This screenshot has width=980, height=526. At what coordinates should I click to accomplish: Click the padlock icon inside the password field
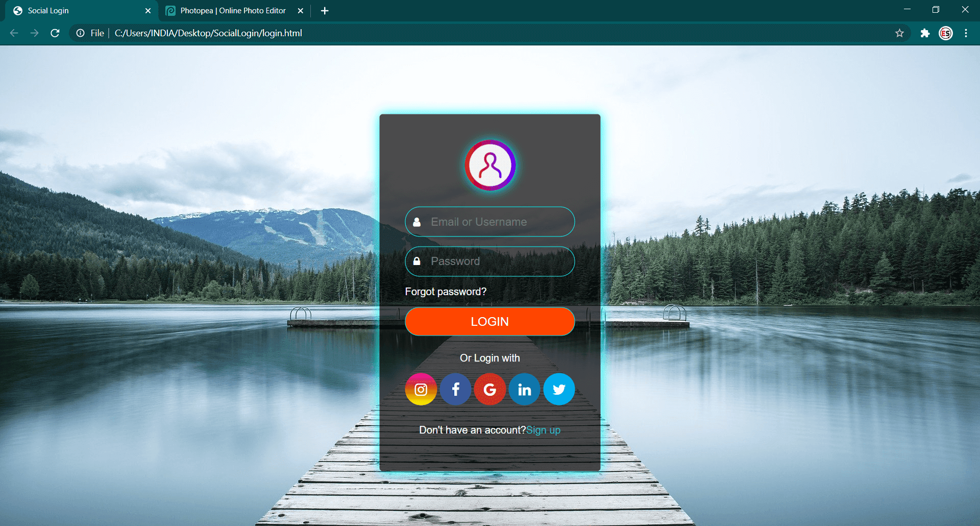point(416,261)
